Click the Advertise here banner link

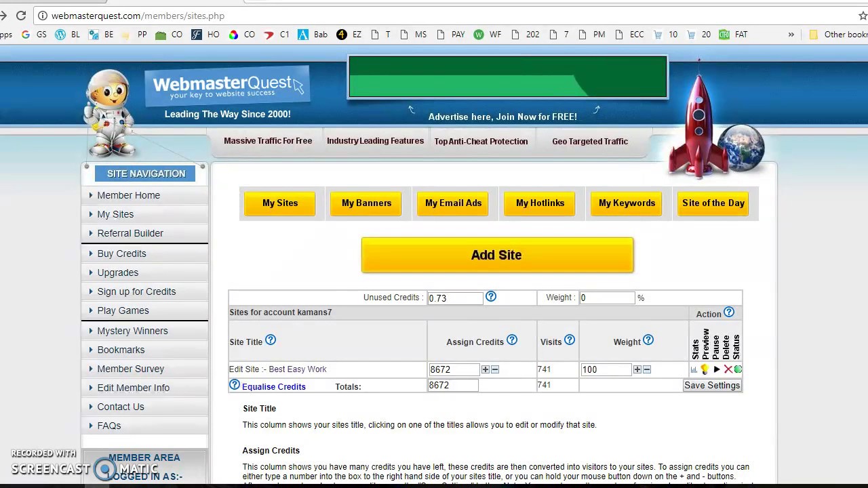click(x=502, y=117)
